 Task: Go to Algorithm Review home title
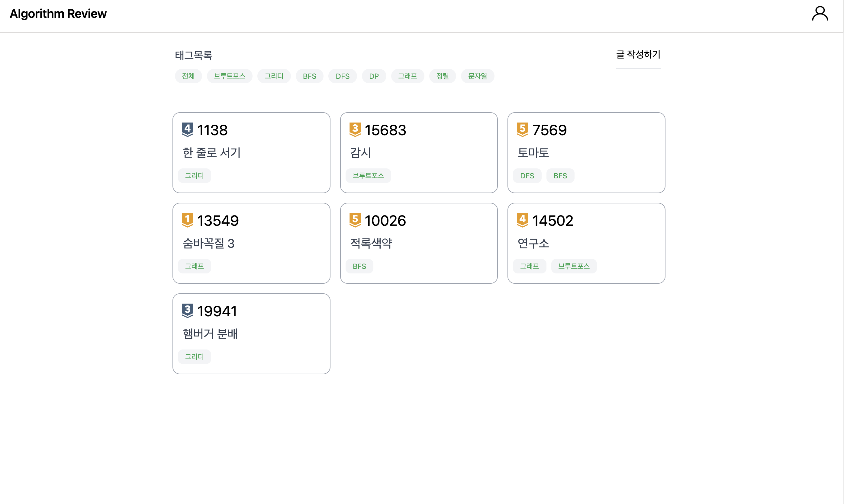tap(58, 14)
